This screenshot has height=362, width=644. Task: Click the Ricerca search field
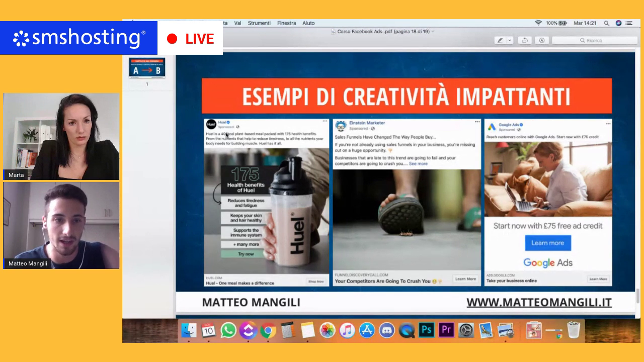(x=595, y=40)
